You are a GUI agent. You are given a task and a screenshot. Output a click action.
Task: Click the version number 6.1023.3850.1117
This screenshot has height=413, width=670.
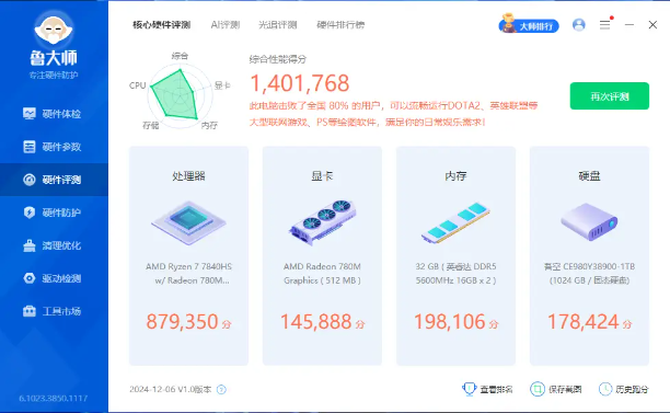point(53,398)
